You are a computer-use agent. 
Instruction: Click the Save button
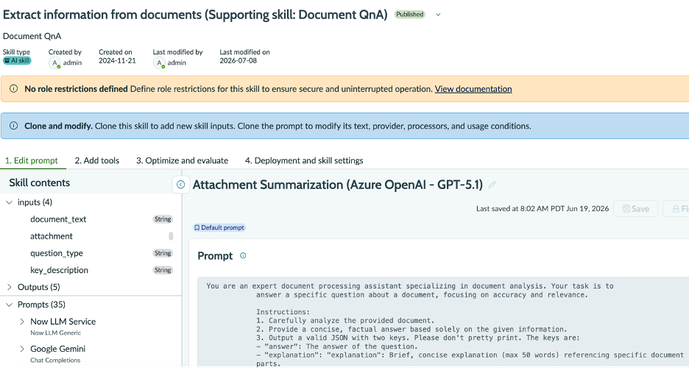pyautogui.click(x=635, y=209)
